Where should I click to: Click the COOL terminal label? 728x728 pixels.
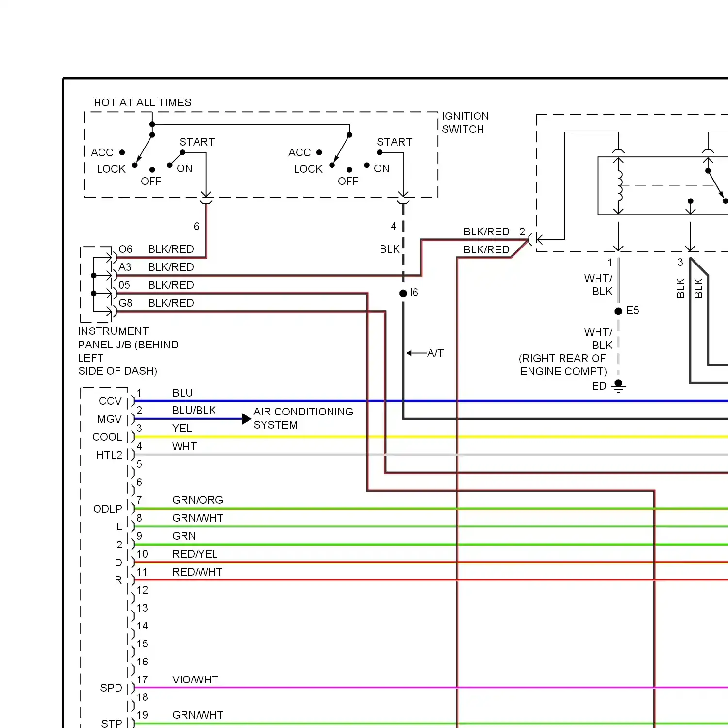(x=107, y=437)
